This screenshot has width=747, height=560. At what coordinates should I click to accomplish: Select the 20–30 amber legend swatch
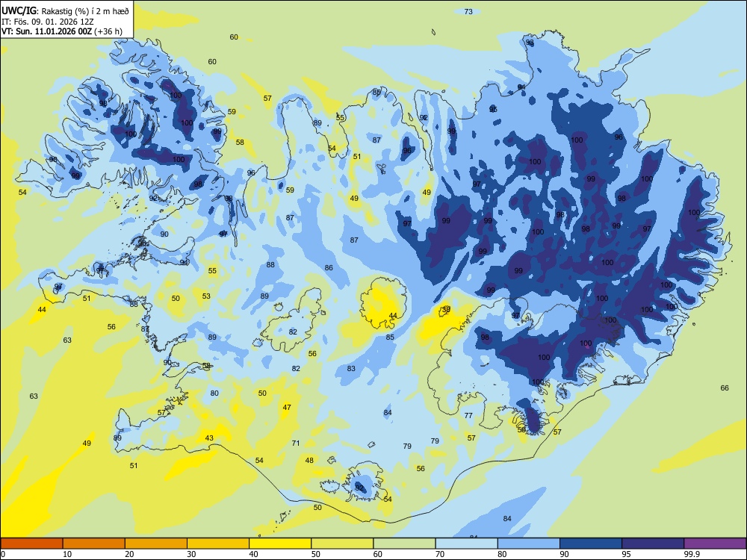(x=156, y=544)
